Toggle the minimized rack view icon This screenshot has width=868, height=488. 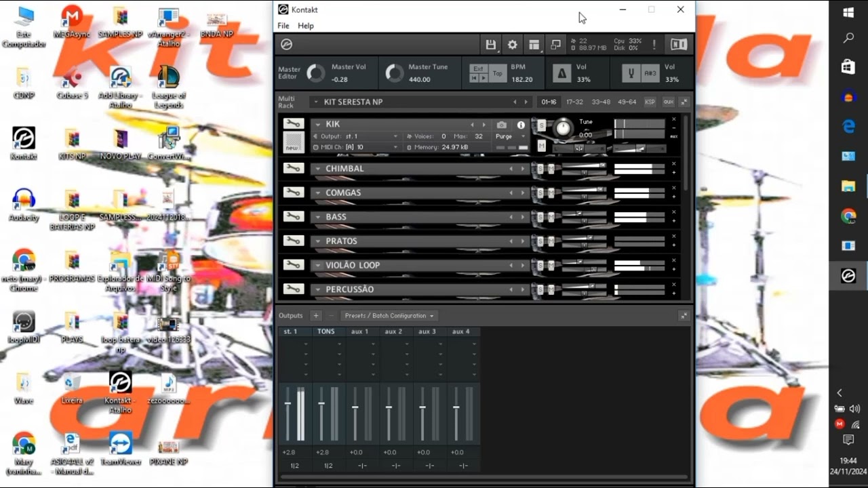coord(555,45)
